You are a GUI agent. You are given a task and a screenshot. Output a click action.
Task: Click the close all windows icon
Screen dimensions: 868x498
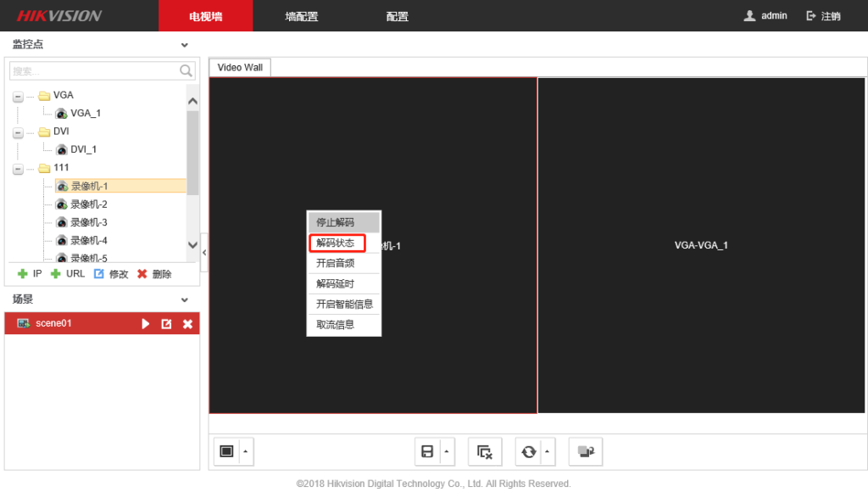click(x=485, y=451)
